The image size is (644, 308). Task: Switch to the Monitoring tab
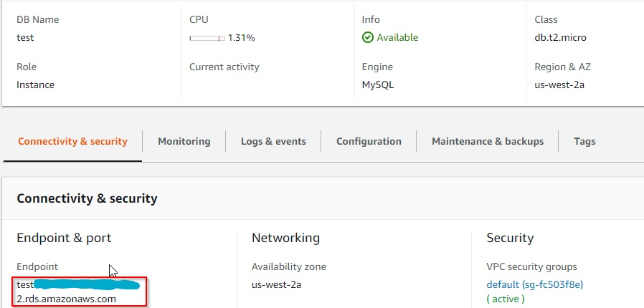[x=184, y=141]
